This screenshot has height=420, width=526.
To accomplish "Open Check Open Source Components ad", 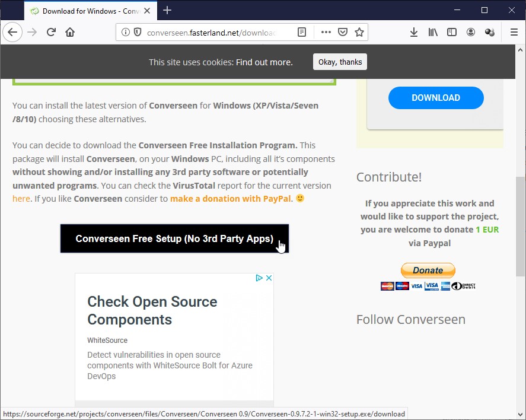I will pyautogui.click(x=152, y=311).
